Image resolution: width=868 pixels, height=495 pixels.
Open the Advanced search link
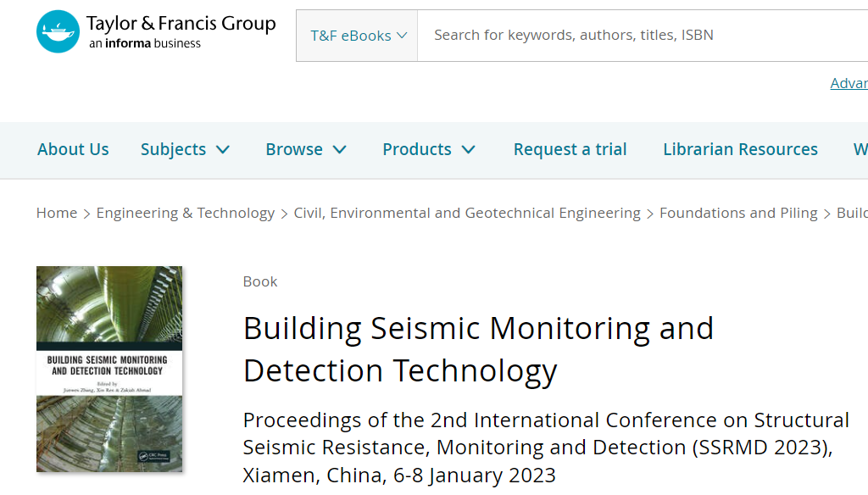[849, 83]
